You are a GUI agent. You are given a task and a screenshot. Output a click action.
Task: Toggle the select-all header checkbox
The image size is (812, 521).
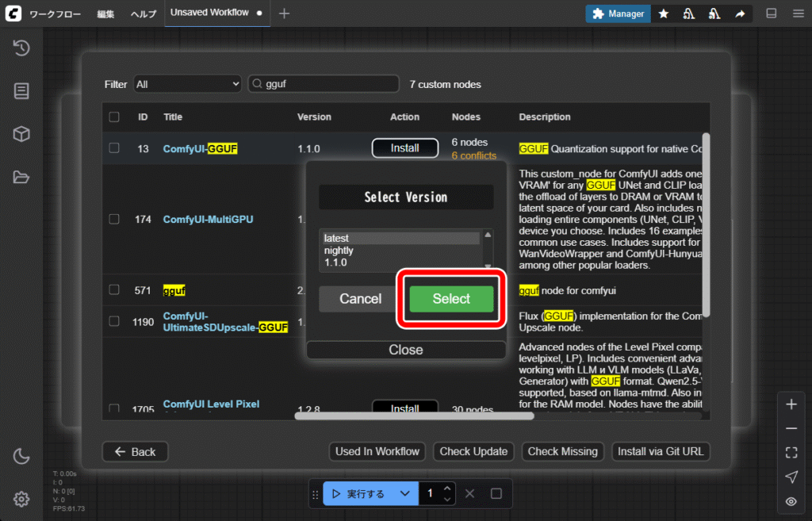click(x=114, y=117)
